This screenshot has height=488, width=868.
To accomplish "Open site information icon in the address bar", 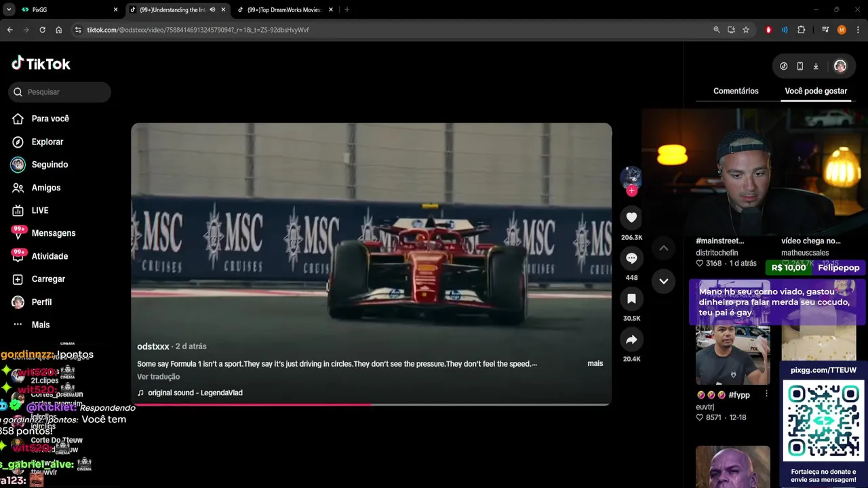I will [x=78, y=30].
